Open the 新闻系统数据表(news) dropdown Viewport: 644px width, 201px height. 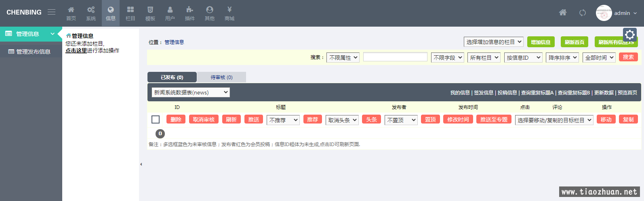(191, 92)
